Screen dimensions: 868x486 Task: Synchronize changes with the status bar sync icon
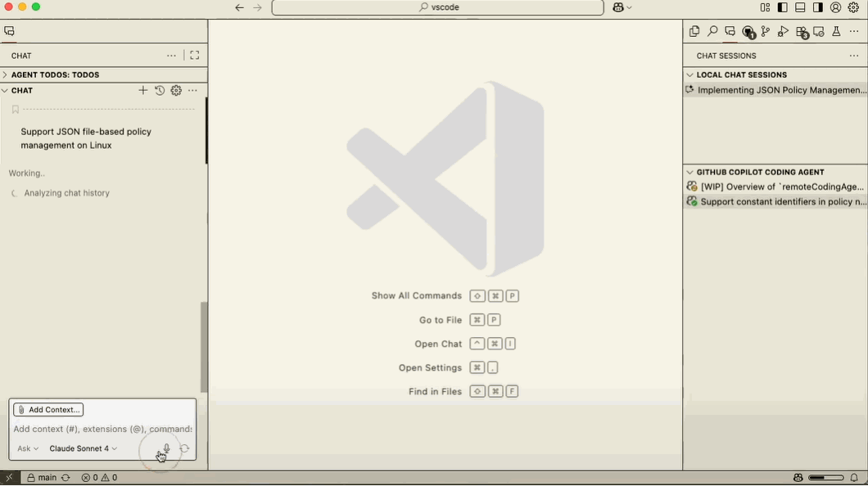(66, 478)
